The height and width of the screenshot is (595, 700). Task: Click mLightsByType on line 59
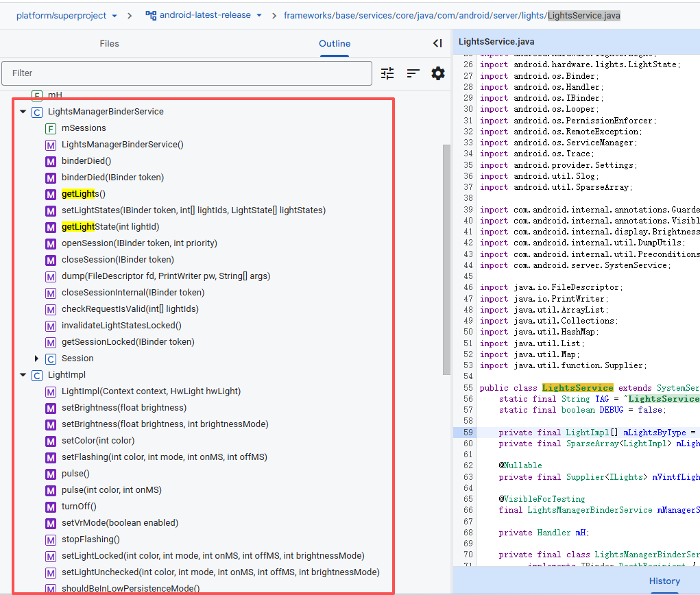click(655, 433)
